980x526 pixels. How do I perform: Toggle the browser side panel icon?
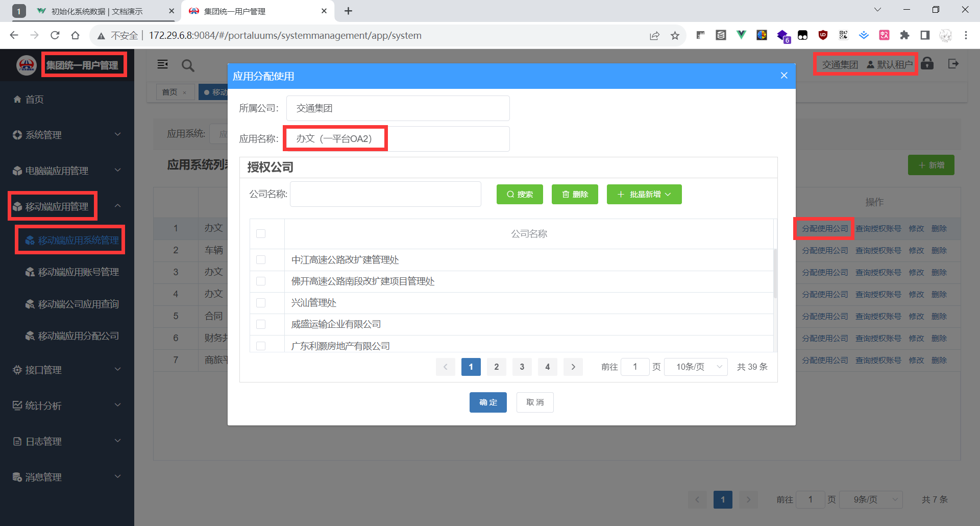(x=925, y=35)
